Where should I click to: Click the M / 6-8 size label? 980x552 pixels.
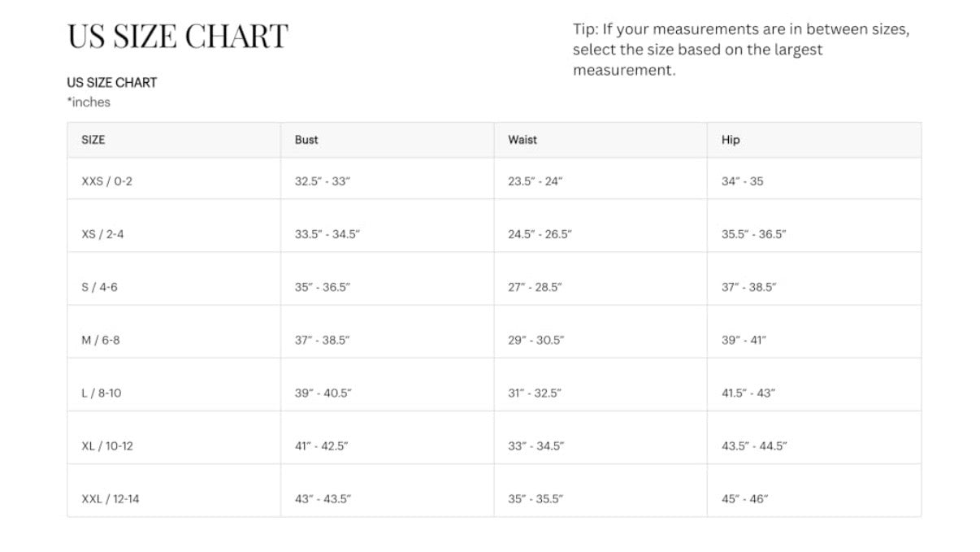[x=100, y=340]
